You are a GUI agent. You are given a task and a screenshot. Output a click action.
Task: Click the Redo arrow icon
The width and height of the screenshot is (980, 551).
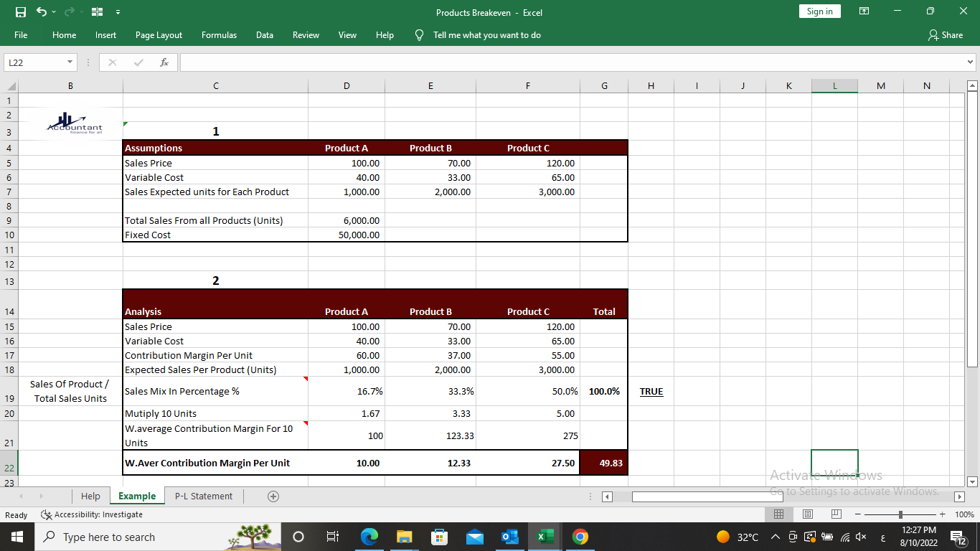pos(70,12)
